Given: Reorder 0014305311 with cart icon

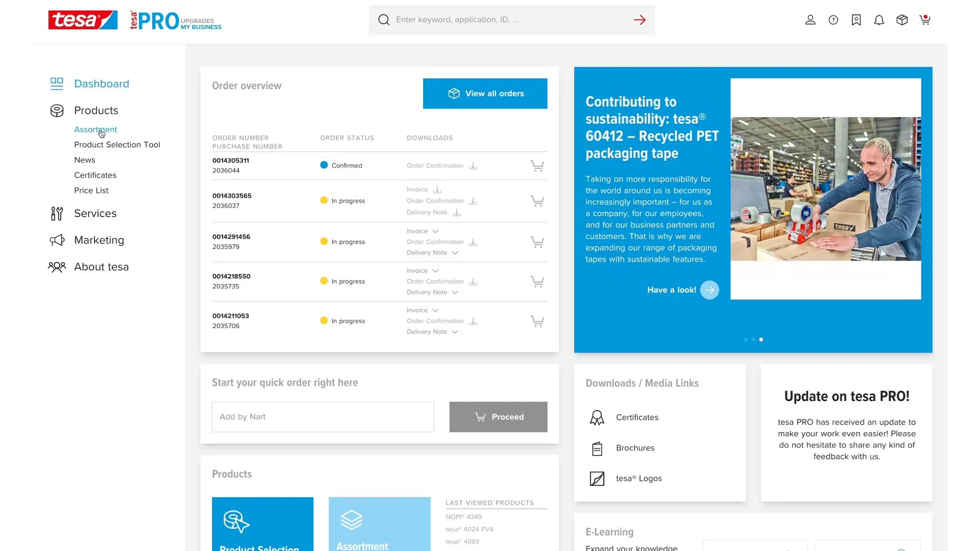Looking at the screenshot, I should 537,166.
